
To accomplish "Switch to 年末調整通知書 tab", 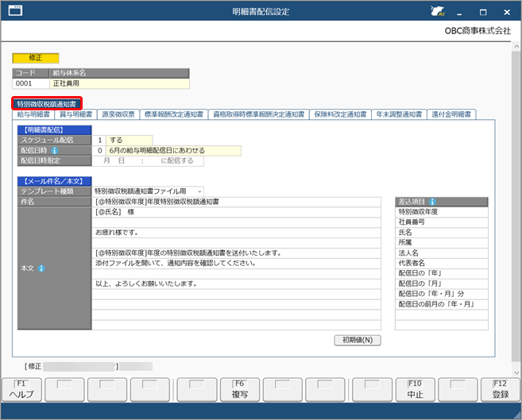I will [399, 114].
